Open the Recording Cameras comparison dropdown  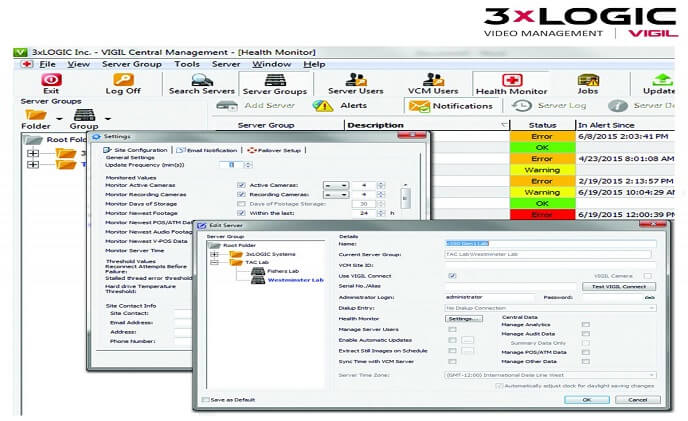(336, 194)
